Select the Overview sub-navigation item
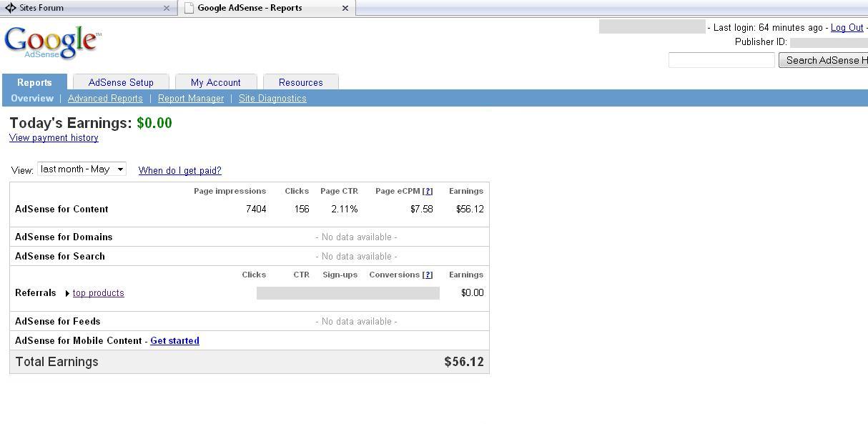Screen dimensions: 868x424 (32, 99)
